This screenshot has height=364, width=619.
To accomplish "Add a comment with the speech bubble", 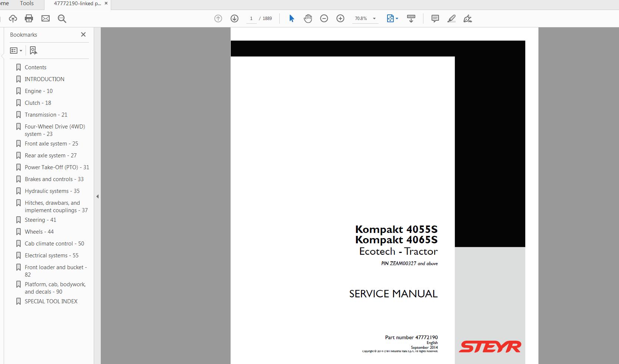I will point(435,19).
